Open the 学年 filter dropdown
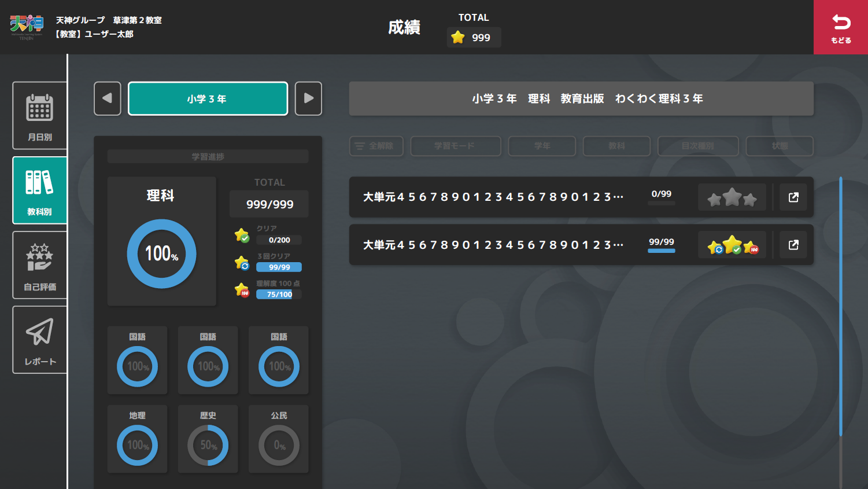This screenshot has height=489, width=868. coord(542,146)
